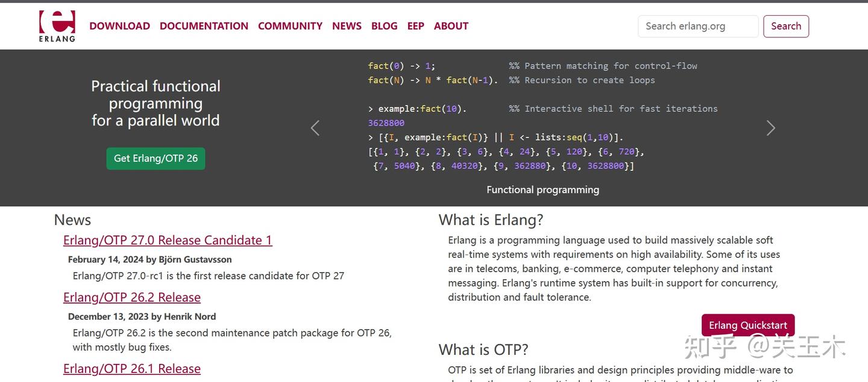Advance to the next carousel slide
Image resolution: width=868 pixels, height=382 pixels.
(x=771, y=128)
